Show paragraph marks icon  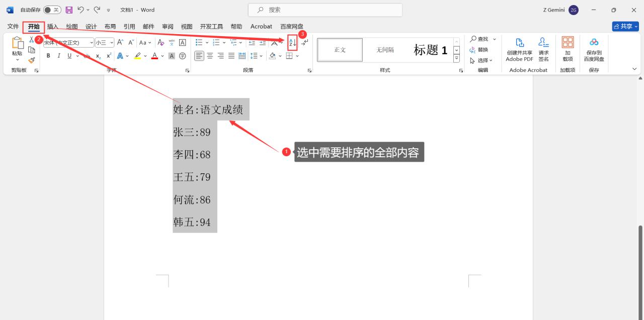(x=304, y=43)
